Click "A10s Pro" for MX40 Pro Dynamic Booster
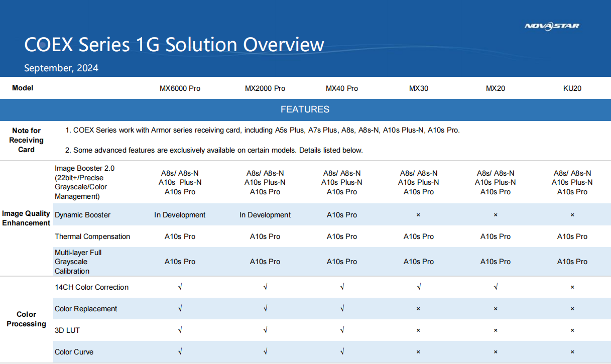 342,215
